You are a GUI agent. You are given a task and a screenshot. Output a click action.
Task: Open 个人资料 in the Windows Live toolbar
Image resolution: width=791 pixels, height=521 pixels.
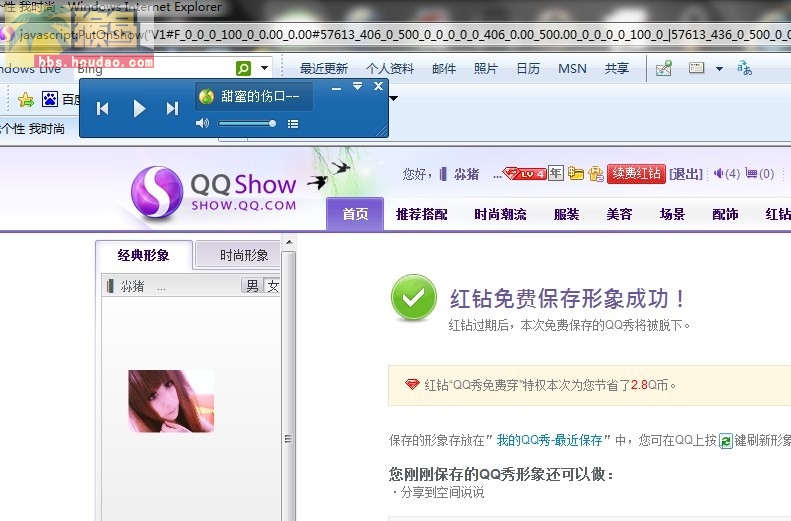(x=390, y=69)
